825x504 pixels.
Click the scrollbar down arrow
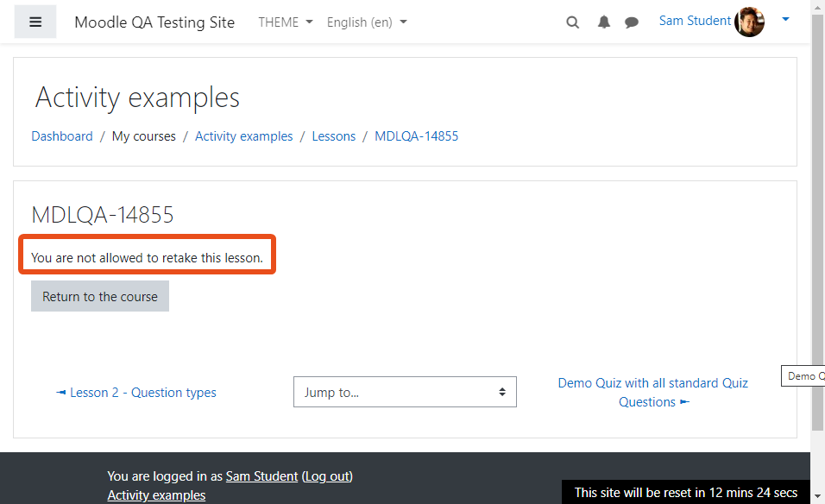pyautogui.click(x=817, y=495)
